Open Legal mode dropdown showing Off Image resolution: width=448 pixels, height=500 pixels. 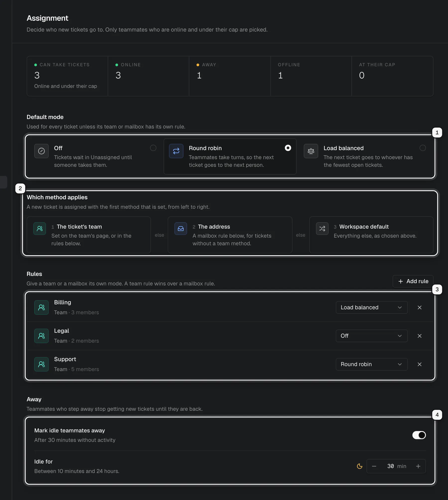(372, 336)
